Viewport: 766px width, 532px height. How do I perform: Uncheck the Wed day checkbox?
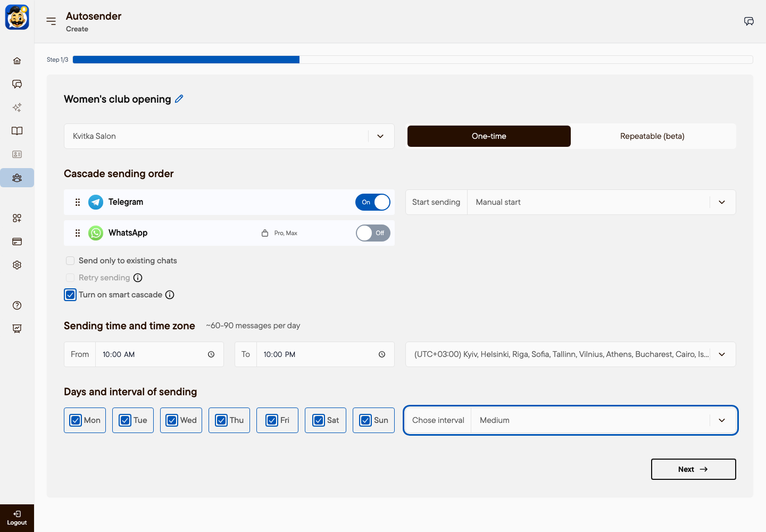click(172, 420)
